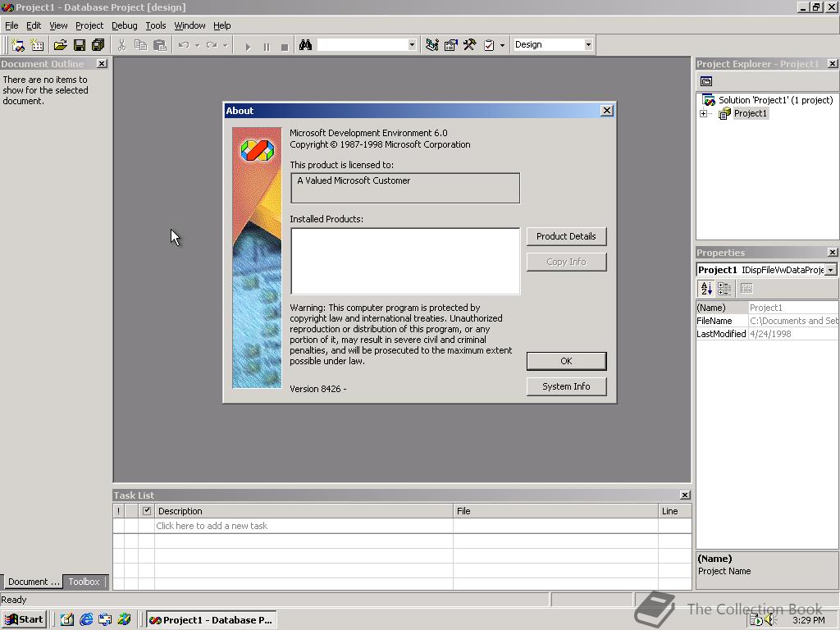Screen dimensions: 840x630
Task: Open the Find text combo box dropdown
Action: [412, 45]
